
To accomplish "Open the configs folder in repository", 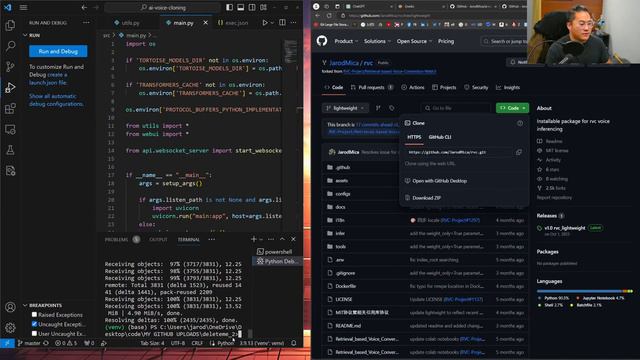I will click(342, 194).
